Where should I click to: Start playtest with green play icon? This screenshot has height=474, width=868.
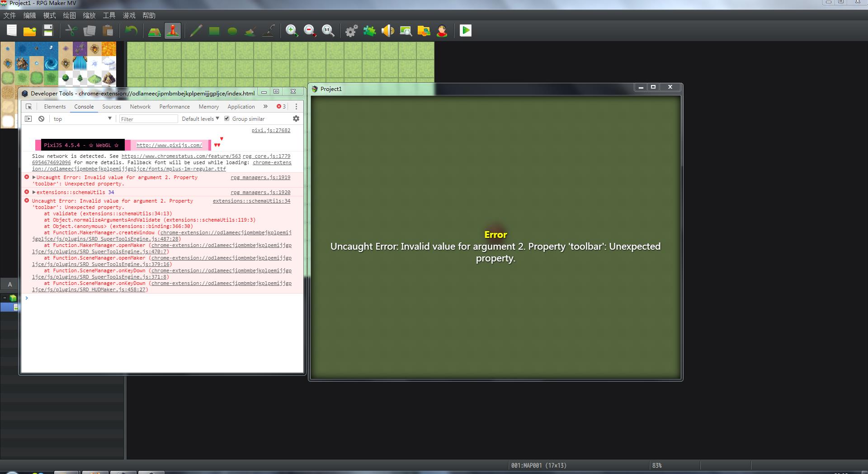pyautogui.click(x=465, y=31)
